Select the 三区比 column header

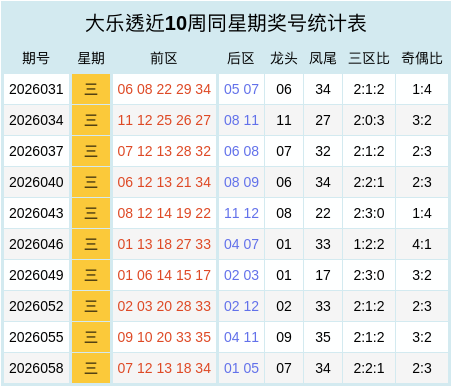369,58
